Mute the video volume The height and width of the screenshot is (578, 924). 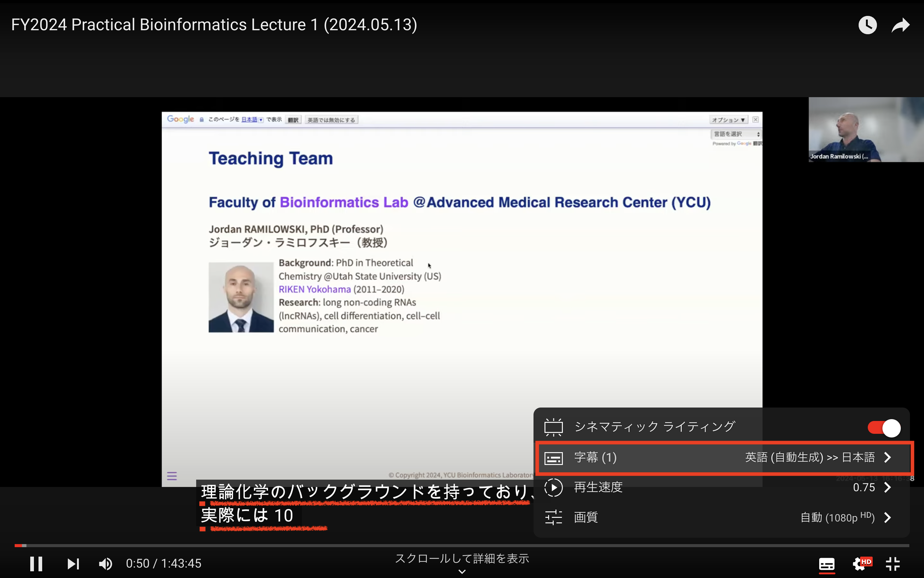(105, 563)
